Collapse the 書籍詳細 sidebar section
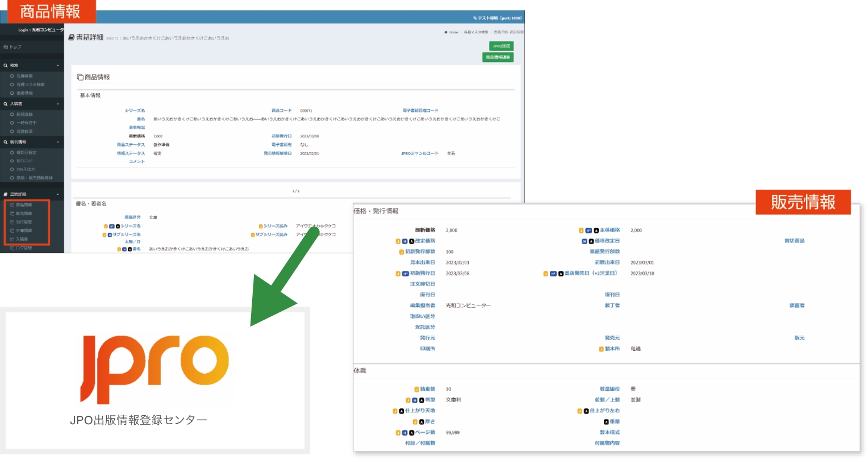Screen dimensions: 868x460 click(x=32, y=194)
